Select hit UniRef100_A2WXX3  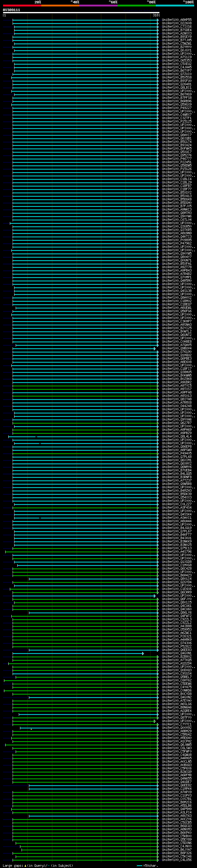pyautogui.click(x=177, y=33)
